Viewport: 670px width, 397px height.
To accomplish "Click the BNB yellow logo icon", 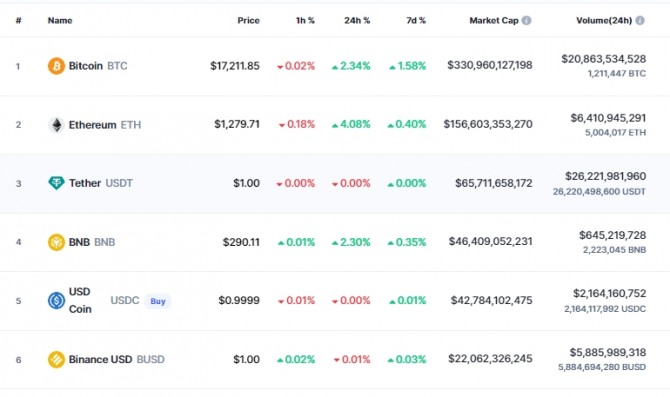I will pos(56,242).
